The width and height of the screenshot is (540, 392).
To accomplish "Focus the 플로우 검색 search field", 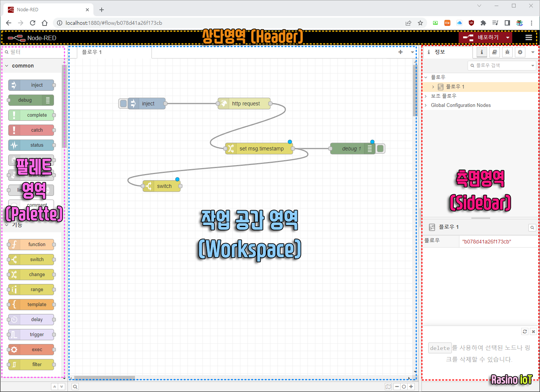I will 499,65.
